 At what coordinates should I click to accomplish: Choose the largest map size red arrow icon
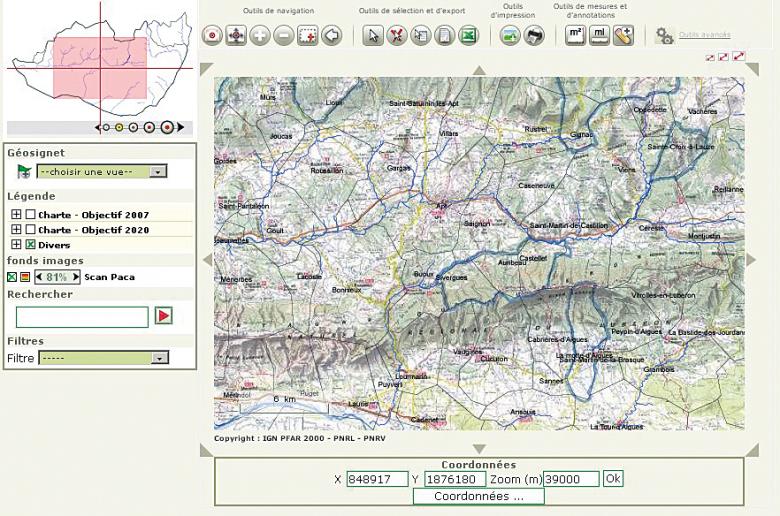click(739, 56)
